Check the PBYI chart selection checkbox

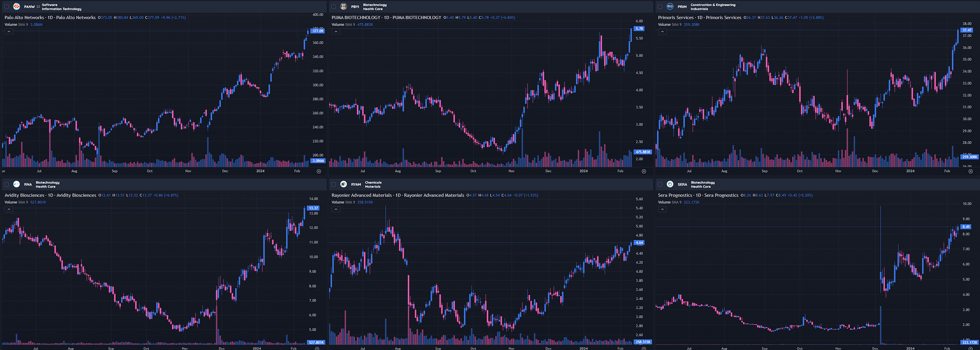(x=334, y=7)
